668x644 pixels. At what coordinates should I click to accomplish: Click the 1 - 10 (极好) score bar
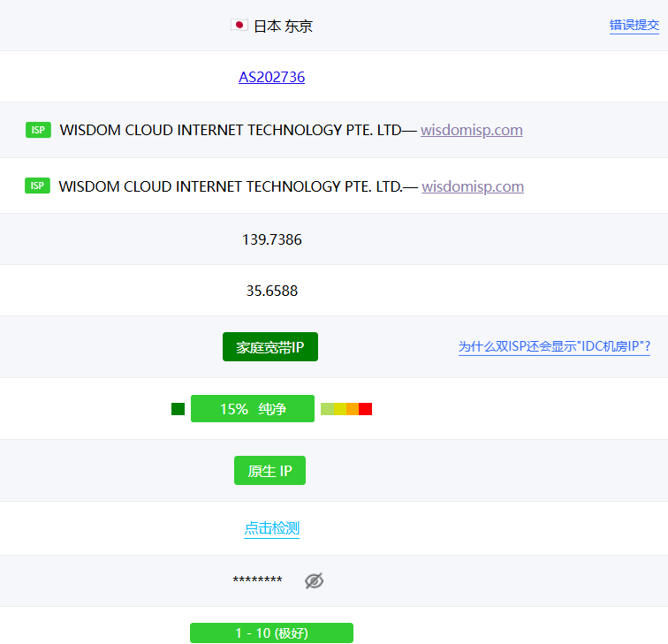(271, 633)
